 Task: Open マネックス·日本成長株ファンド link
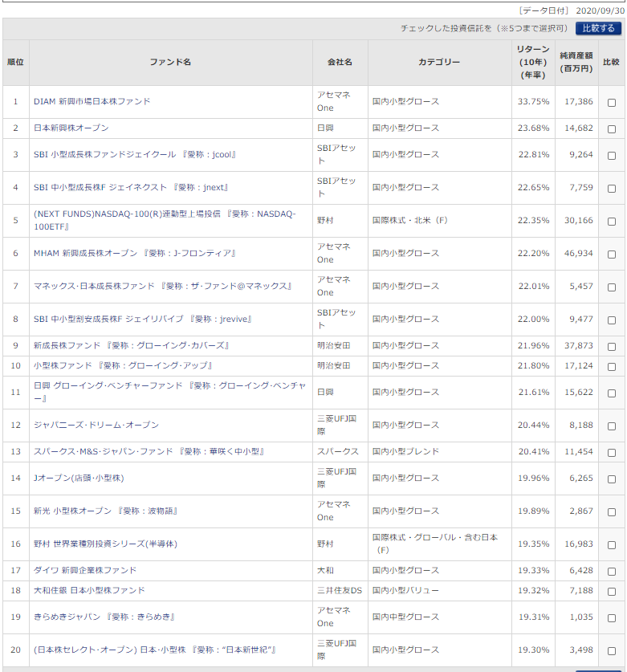click(x=162, y=287)
